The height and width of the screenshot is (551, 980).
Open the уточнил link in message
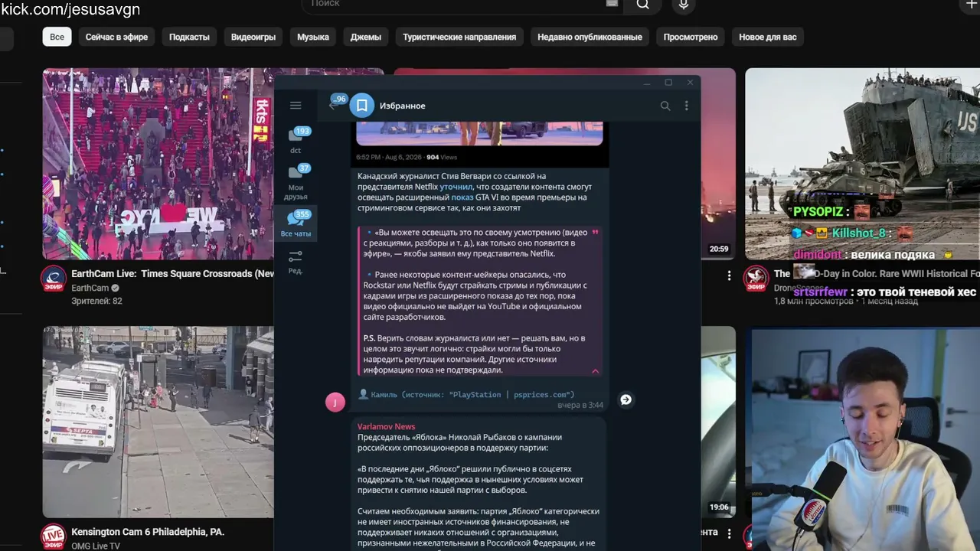point(456,187)
